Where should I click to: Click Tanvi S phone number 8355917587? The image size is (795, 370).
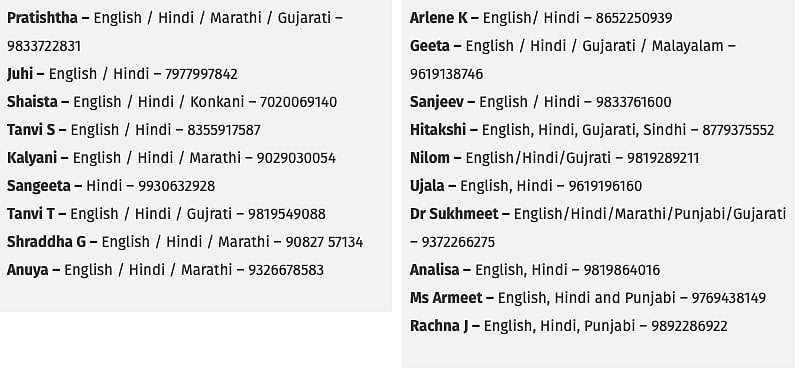tap(224, 130)
